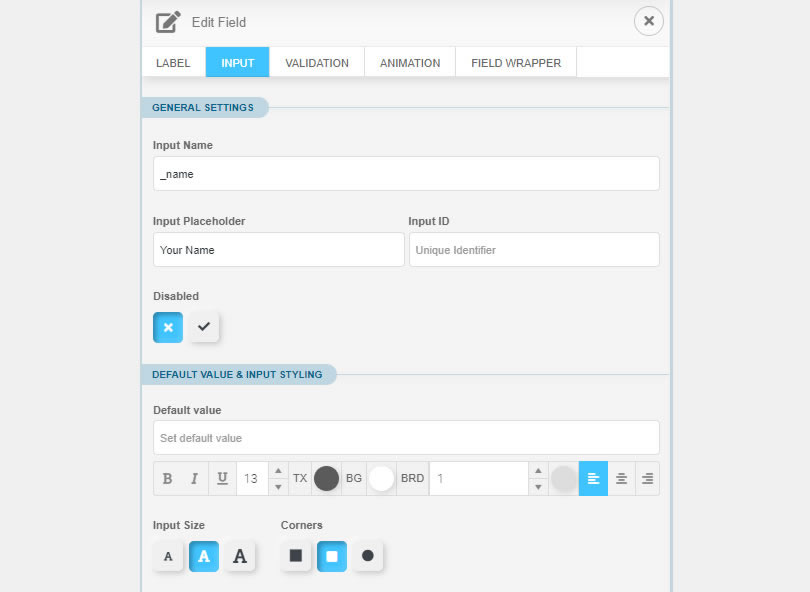Open the BG background color swatch
Screen dimensions: 810x592
381,478
